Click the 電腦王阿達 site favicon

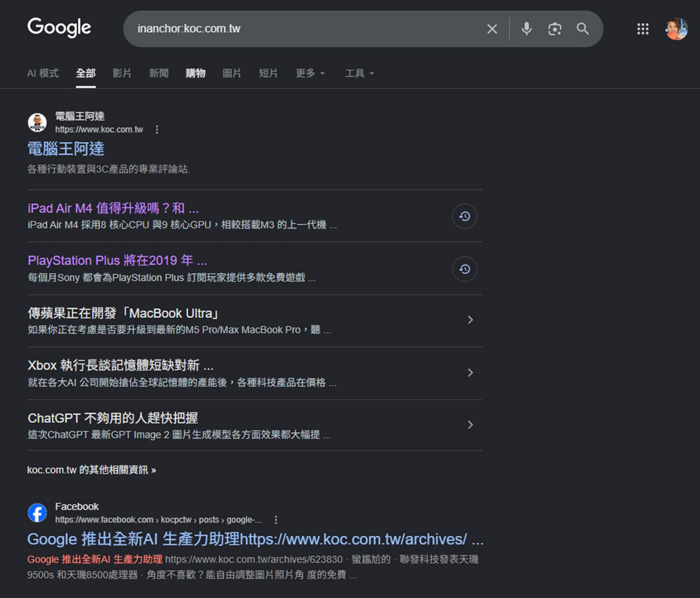[x=37, y=123]
